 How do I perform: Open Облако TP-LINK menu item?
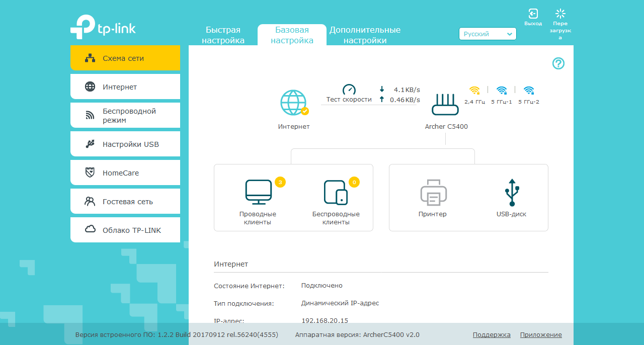(125, 230)
